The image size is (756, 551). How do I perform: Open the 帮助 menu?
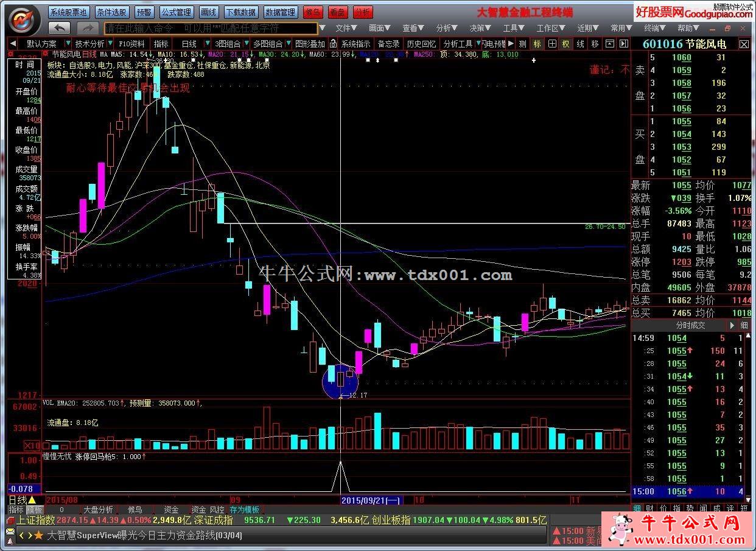coord(688,28)
